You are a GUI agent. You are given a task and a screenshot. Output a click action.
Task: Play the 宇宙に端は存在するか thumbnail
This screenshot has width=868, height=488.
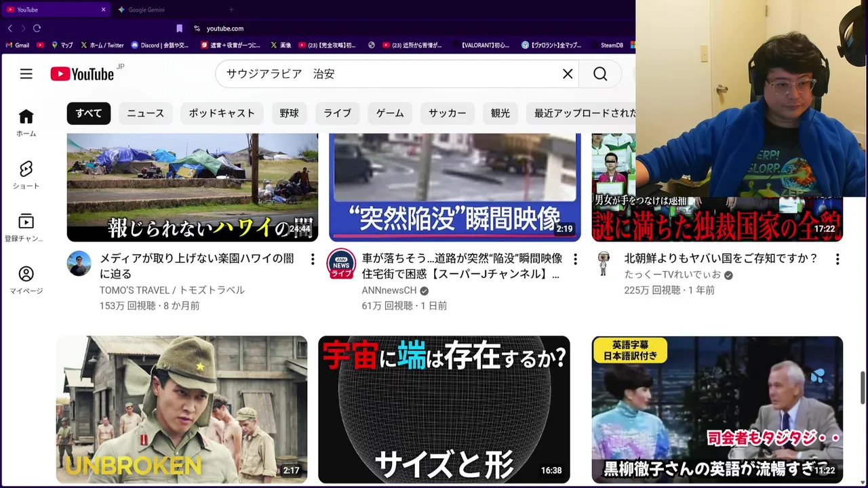tap(444, 409)
